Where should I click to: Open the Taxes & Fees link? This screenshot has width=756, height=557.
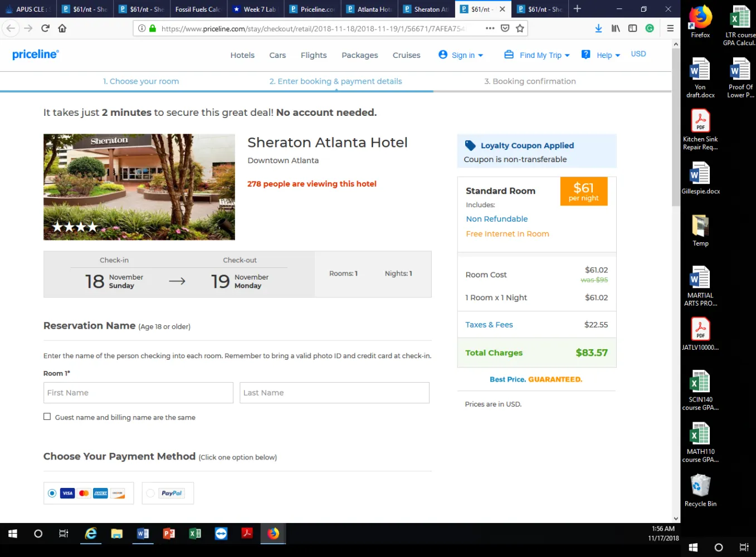489,325
